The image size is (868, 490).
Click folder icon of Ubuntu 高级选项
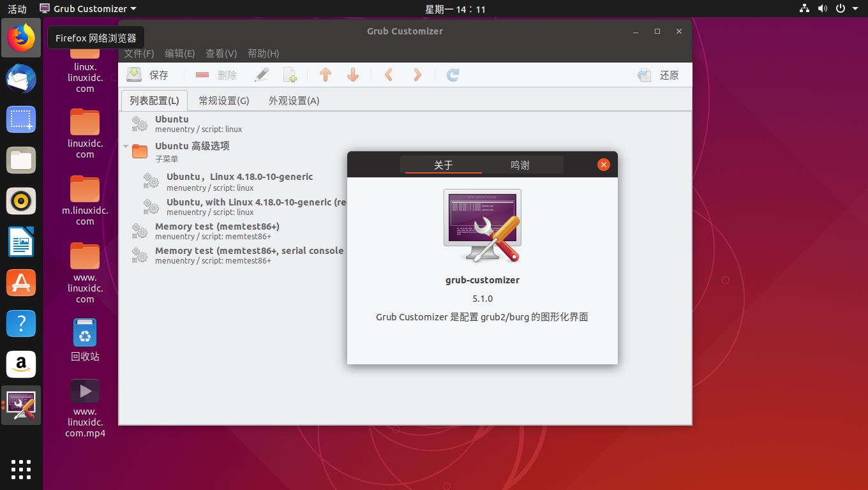140,151
